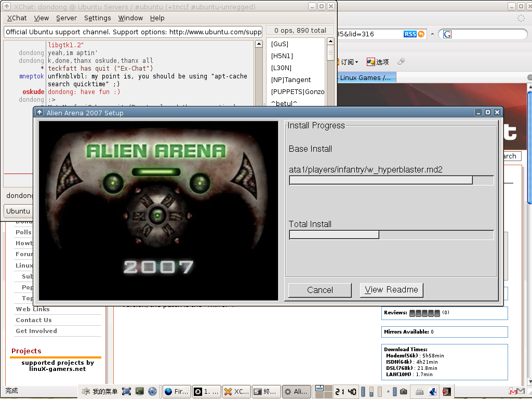
Task: Click the taskbar clock showing 21:40
Action: tap(345, 392)
